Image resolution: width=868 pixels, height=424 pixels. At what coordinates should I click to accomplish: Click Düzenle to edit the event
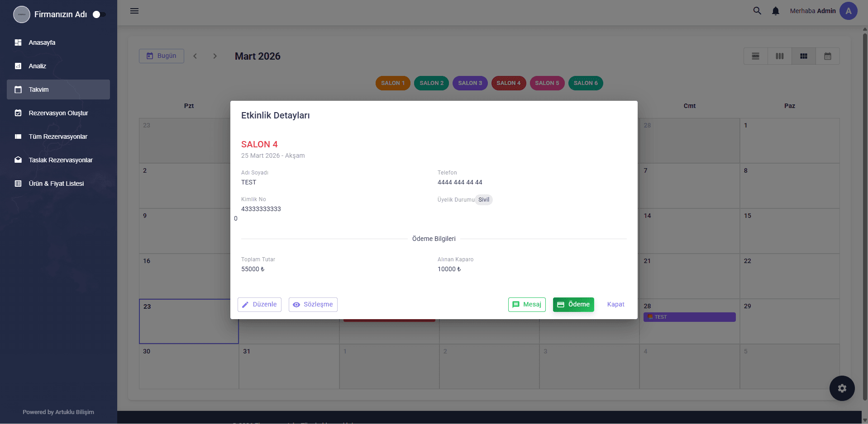259,305
